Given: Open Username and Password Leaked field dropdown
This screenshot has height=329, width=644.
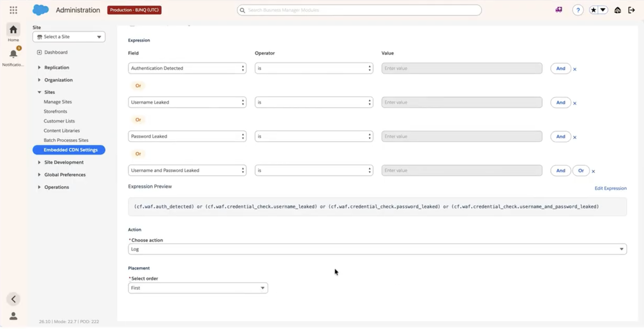Looking at the screenshot, I should click(x=187, y=170).
